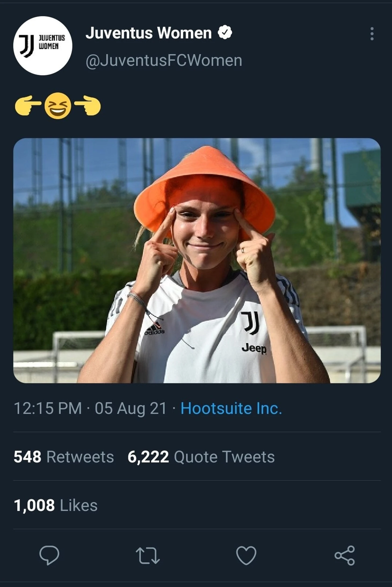This screenshot has width=392, height=587.
Task: Open the share icon options
Action: pyautogui.click(x=344, y=555)
